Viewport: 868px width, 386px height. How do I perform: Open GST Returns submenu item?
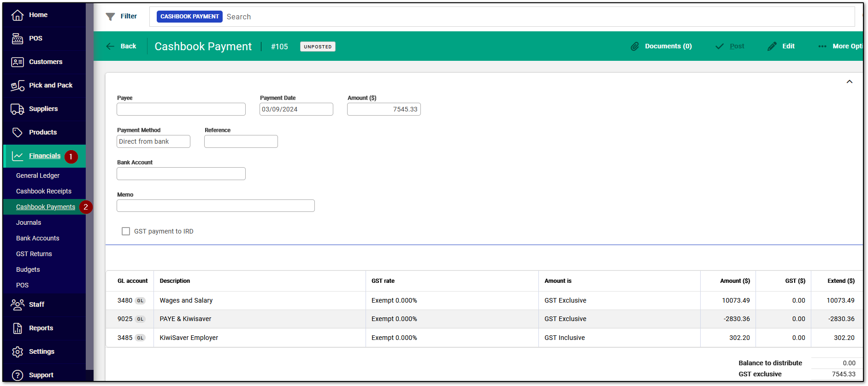34,254
